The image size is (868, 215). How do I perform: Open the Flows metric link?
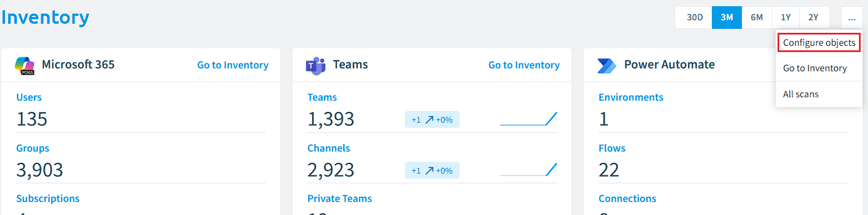pyautogui.click(x=612, y=148)
